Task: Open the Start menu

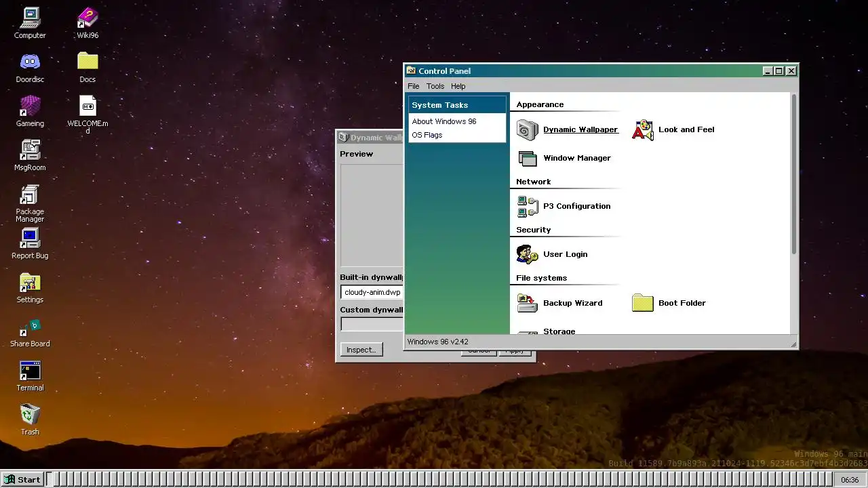Action: pos(22,479)
